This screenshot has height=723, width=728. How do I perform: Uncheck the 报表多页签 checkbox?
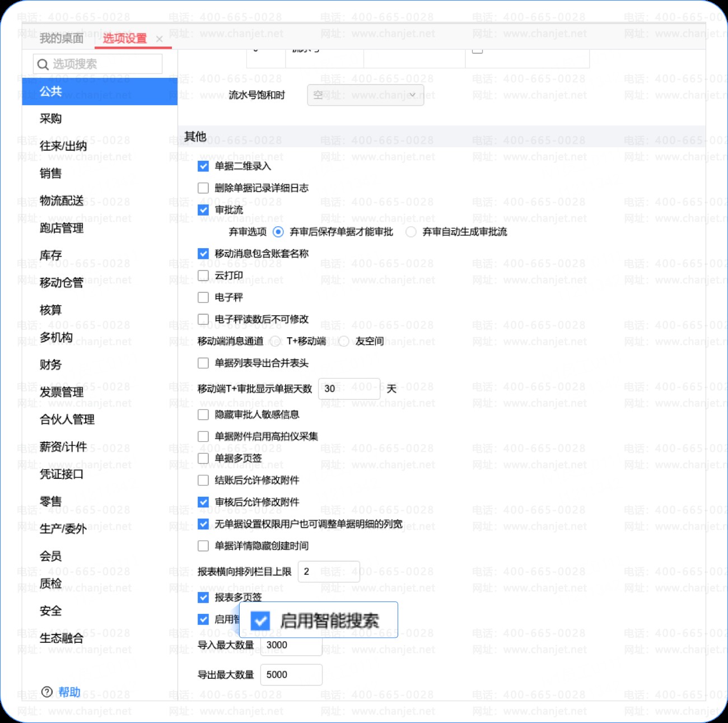(203, 598)
